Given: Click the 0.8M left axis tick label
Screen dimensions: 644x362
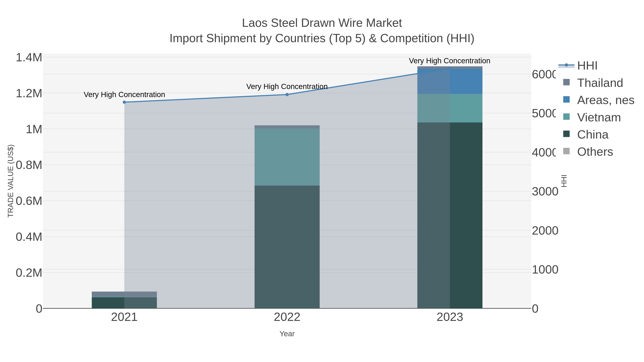Looking at the screenshot, I should click(29, 165).
